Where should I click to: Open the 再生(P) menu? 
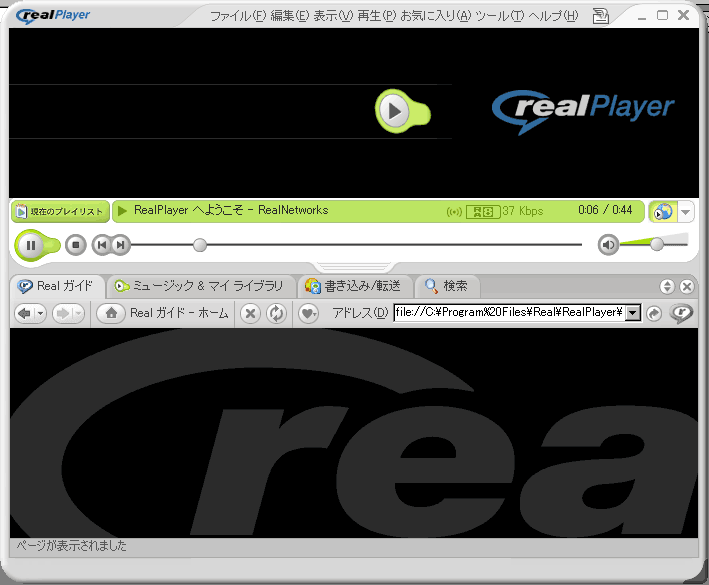(x=377, y=16)
